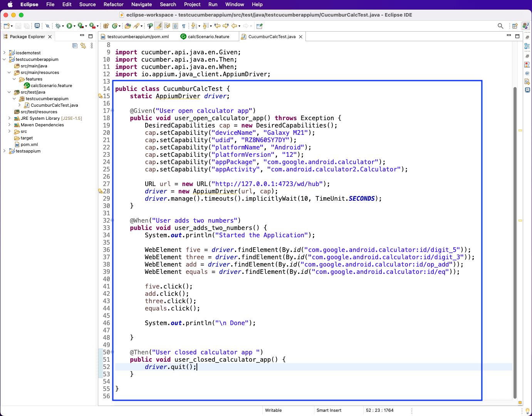The width and height of the screenshot is (532, 416).
Task: Toggle Link with Editor in Package Explorer
Action: point(83,46)
